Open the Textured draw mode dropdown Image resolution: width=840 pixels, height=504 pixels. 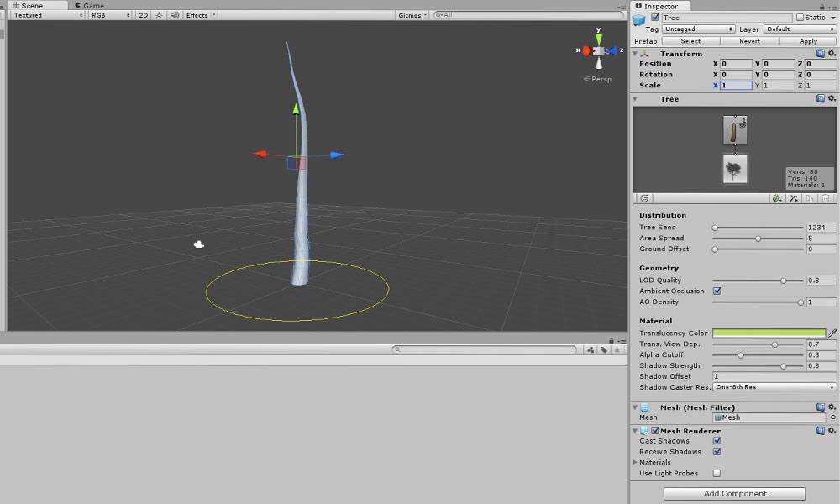(x=47, y=15)
